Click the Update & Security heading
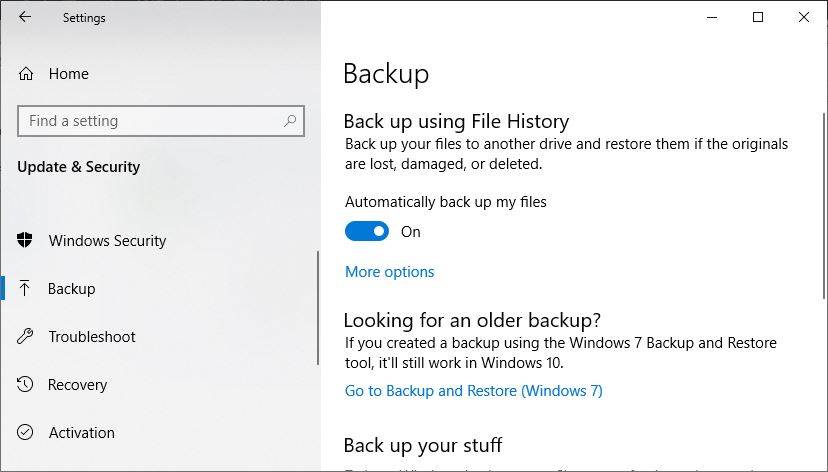Image resolution: width=828 pixels, height=472 pixels. pyautogui.click(x=79, y=167)
